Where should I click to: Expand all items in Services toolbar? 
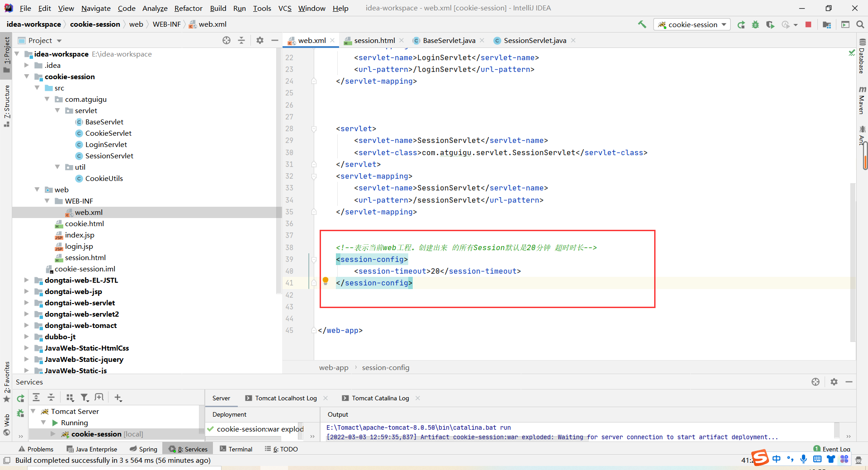[36, 397]
